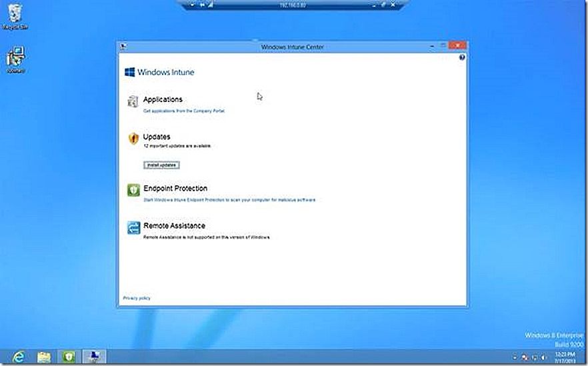Click the Windows Intune Center title bar
The height and width of the screenshot is (366, 588).
[x=292, y=47]
